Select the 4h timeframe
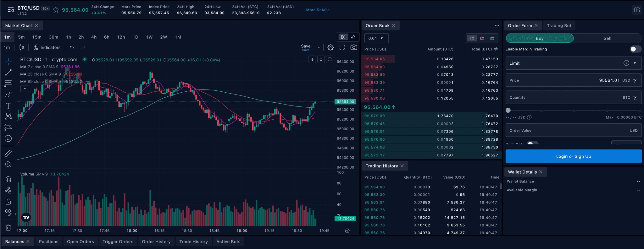Screen dimensions: 644x249 pos(94,37)
